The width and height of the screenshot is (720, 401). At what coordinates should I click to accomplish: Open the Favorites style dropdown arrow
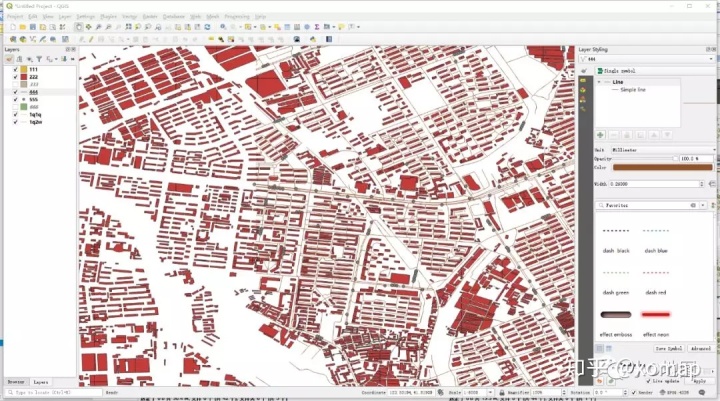703,205
